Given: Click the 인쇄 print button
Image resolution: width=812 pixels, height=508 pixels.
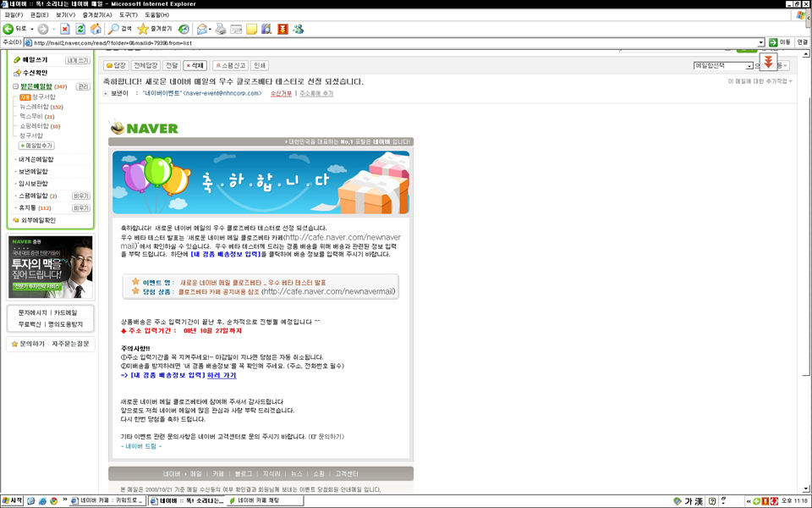Looking at the screenshot, I should tap(260, 66).
